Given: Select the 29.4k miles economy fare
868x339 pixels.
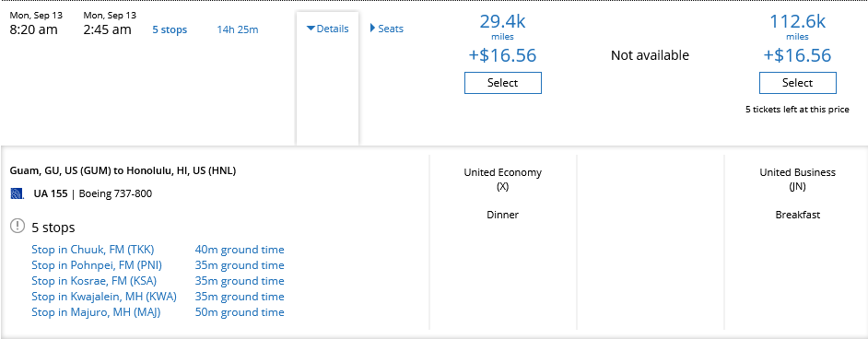Looking at the screenshot, I should (x=502, y=83).
